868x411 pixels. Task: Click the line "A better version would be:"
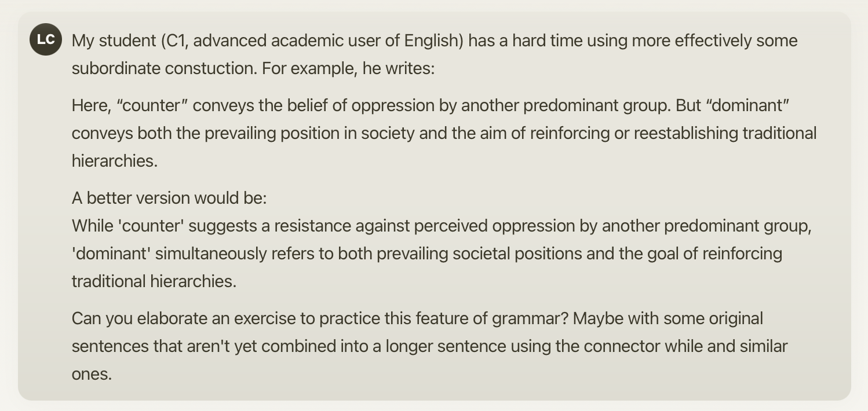click(x=169, y=198)
